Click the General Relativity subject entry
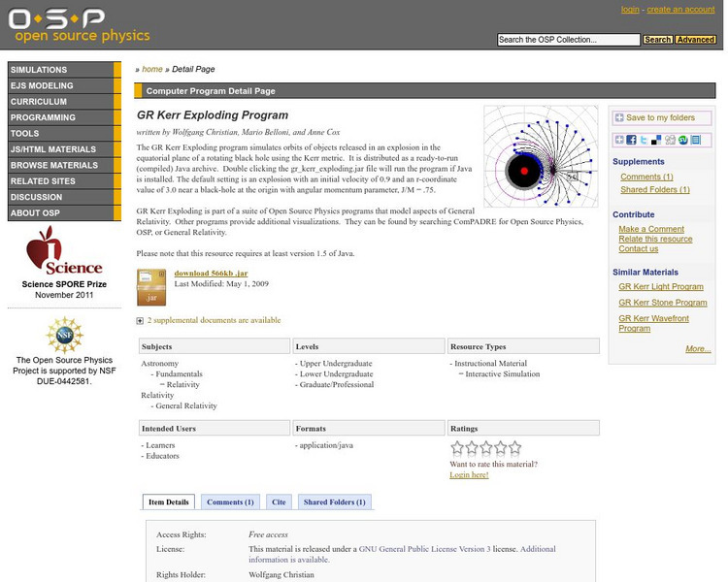This screenshot has height=582, width=728. (x=186, y=406)
